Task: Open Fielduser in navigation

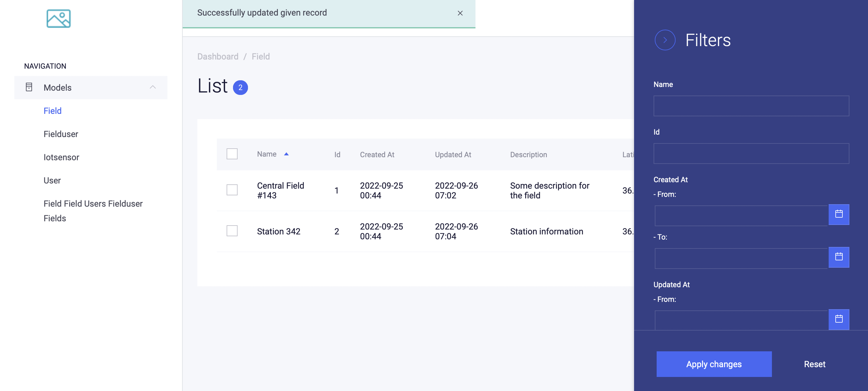Action: pyautogui.click(x=61, y=134)
